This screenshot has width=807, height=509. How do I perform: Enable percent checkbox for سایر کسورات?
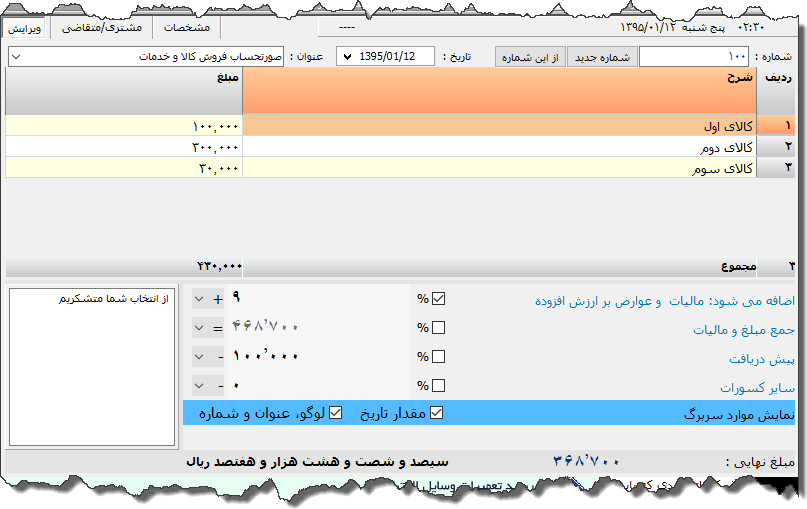439,385
